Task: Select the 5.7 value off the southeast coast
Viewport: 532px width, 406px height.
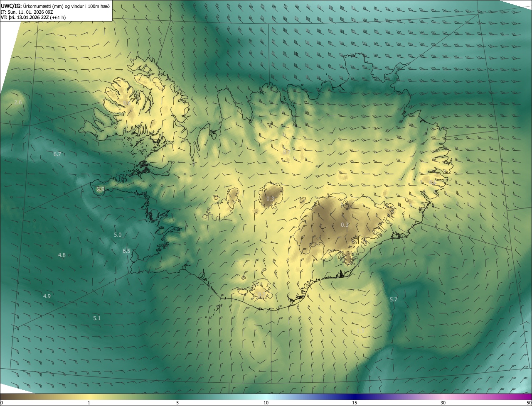Action: (394, 299)
